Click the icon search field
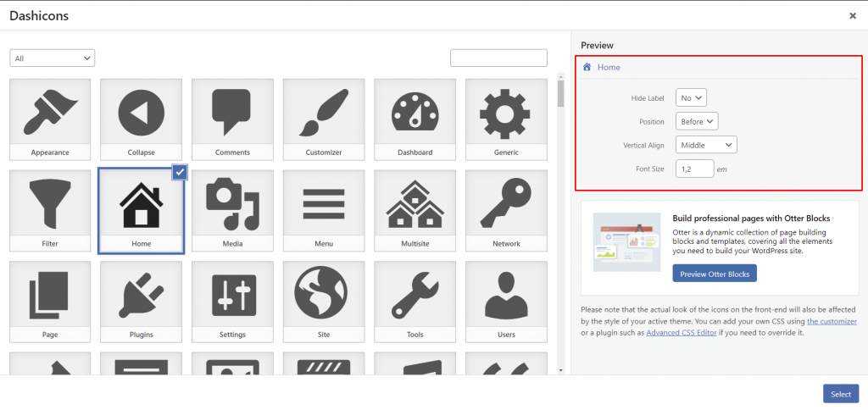868x410 pixels. pos(498,58)
